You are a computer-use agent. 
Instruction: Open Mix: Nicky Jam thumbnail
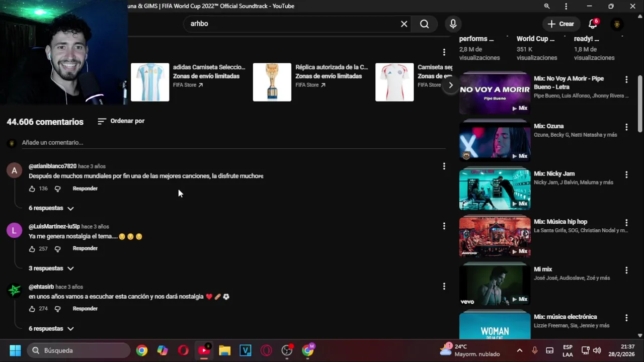click(x=495, y=190)
